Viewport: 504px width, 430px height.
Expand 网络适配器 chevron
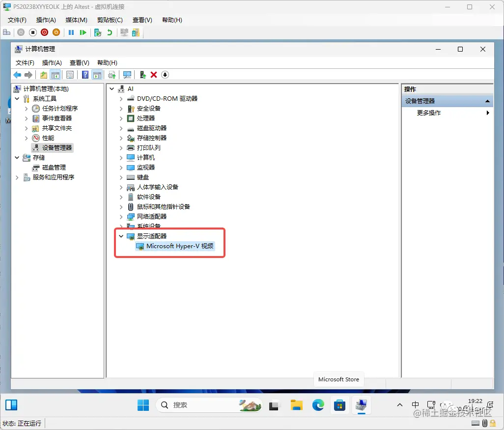pyautogui.click(x=121, y=217)
